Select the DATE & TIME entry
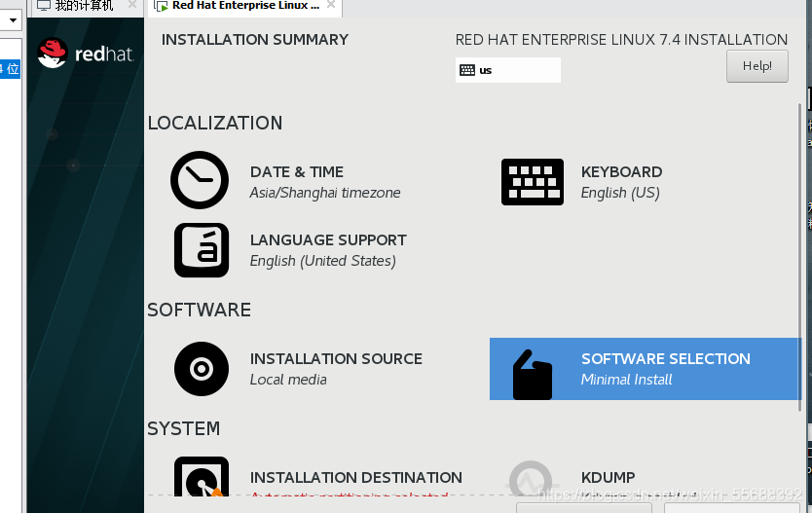 coord(297,172)
